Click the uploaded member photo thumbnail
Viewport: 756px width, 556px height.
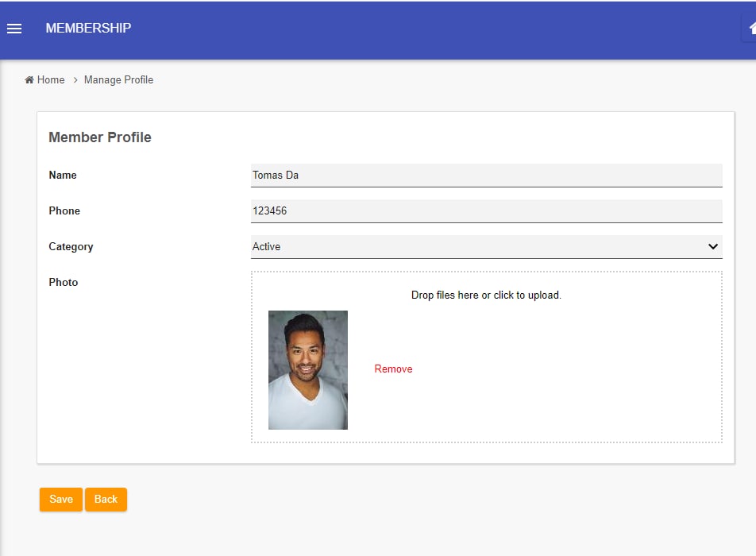click(x=308, y=370)
